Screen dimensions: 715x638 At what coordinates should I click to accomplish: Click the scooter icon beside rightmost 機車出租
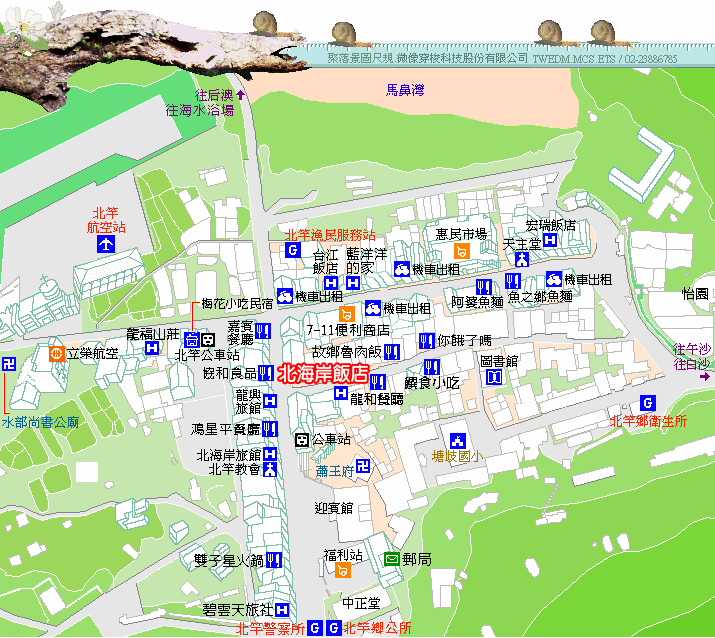554,279
